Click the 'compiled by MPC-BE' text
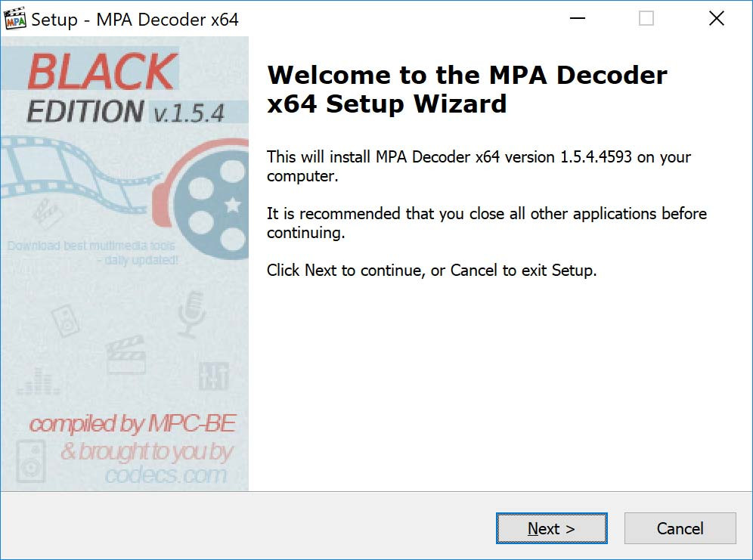Viewport: 753px width, 560px height. coord(132,423)
